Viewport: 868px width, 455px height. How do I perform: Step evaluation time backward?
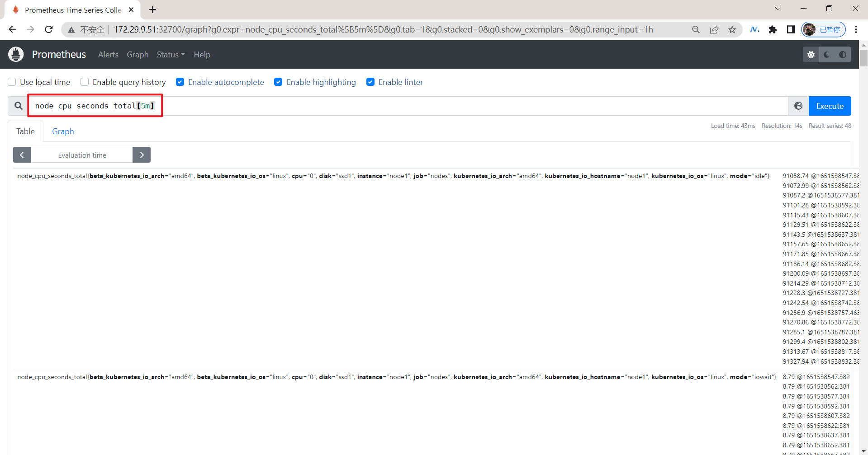(x=22, y=155)
